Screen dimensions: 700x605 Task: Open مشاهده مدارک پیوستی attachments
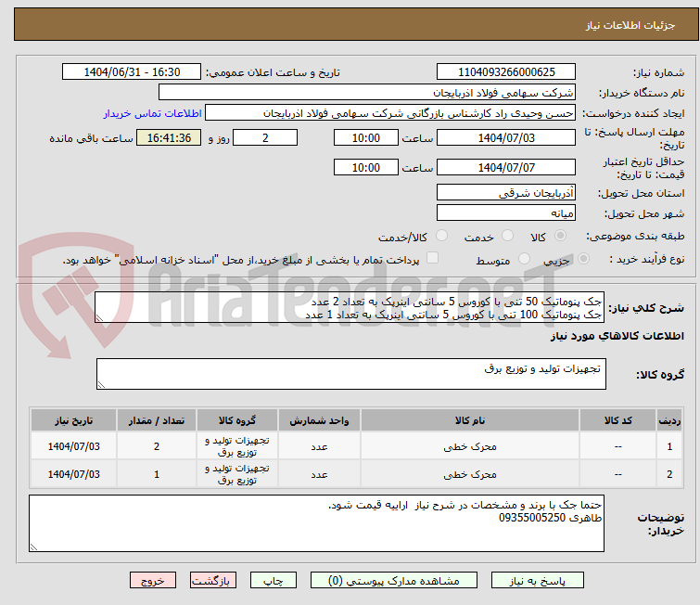[x=395, y=580]
